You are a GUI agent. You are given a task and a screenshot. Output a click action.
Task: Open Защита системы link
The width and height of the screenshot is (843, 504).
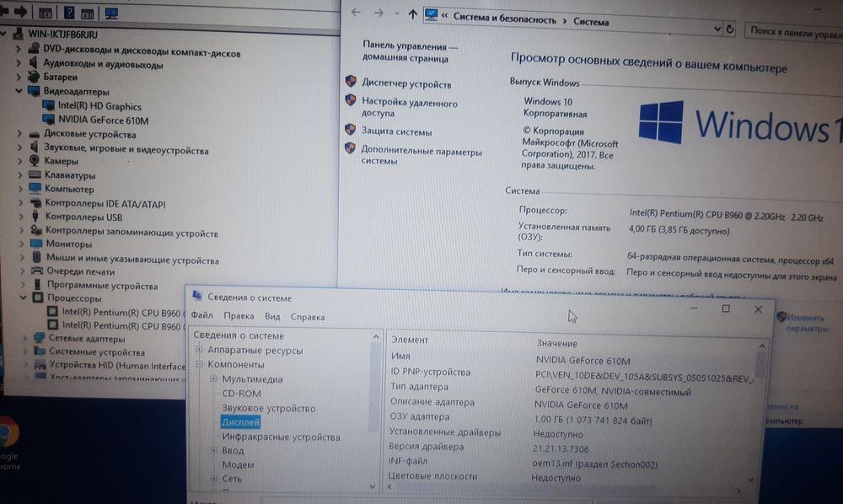[x=396, y=131]
